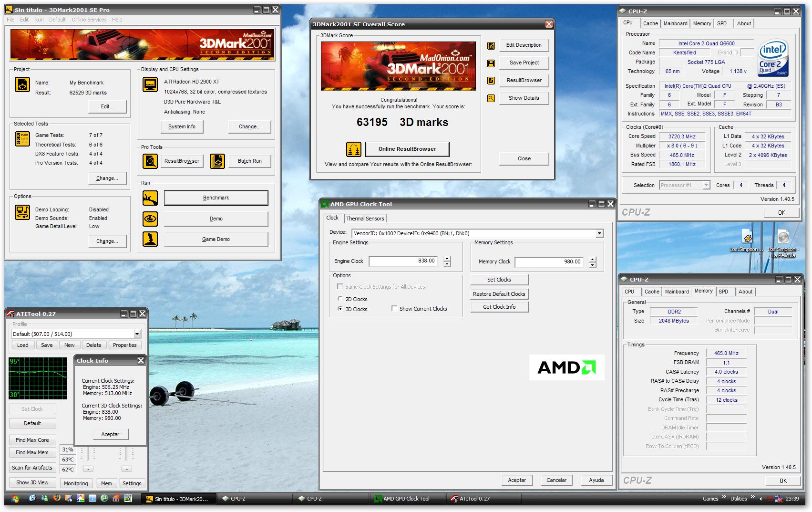
Task: Enable Show Current Clocks checkbox
Action: point(394,308)
